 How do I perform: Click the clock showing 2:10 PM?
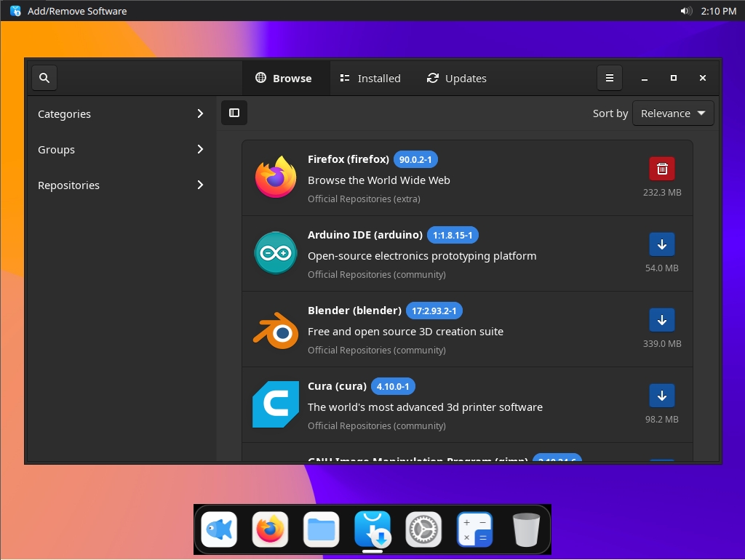[718, 11]
